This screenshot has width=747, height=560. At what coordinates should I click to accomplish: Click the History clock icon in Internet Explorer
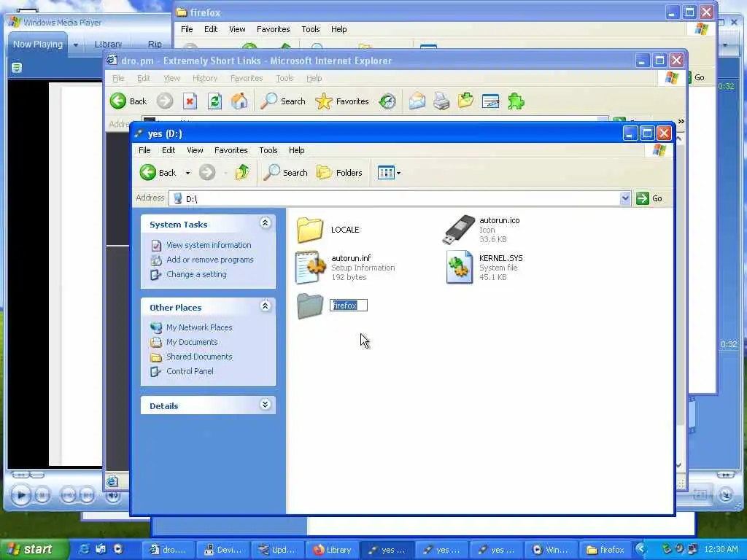387,101
